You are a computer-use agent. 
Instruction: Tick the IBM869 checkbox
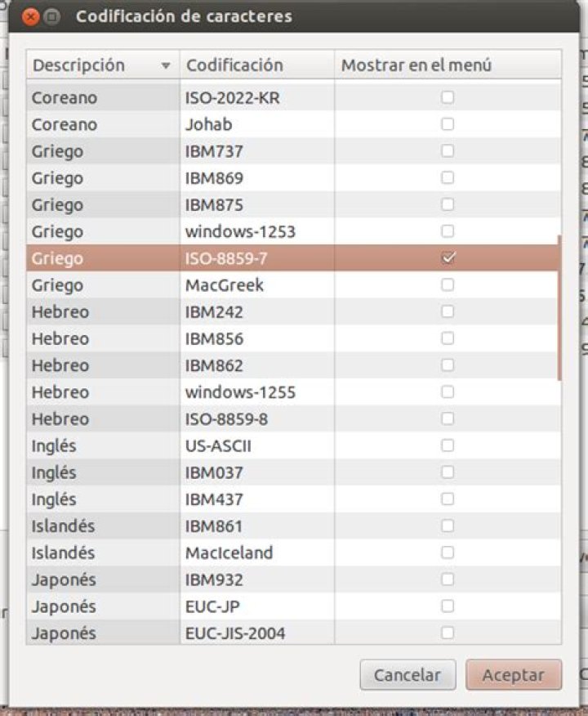pyautogui.click(x=448, y=177)
